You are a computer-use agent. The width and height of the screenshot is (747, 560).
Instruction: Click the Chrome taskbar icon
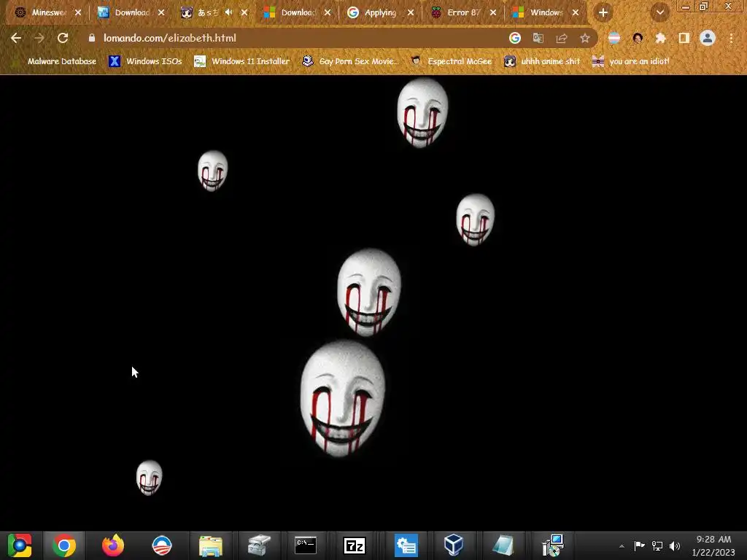click(64, 545)
